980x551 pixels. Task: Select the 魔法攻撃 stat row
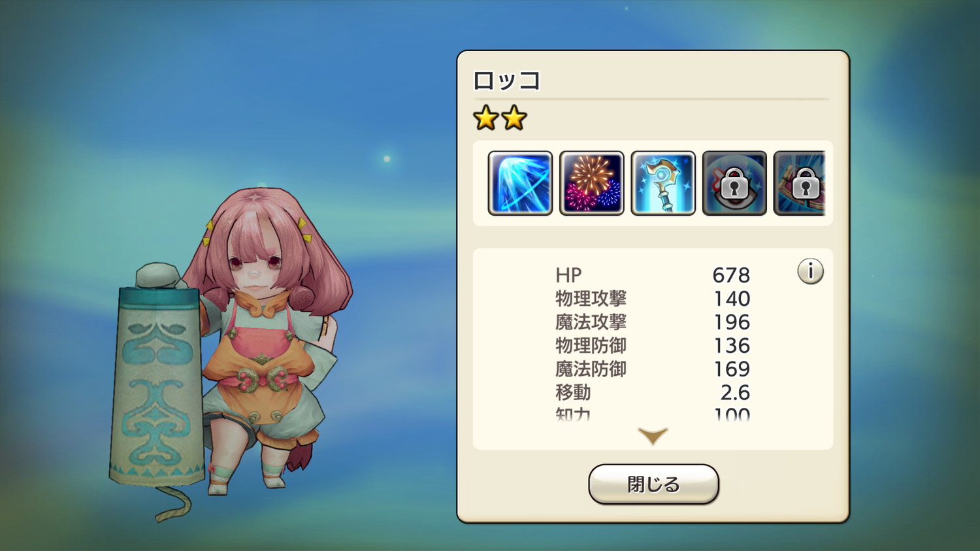[x=653, y=322]
